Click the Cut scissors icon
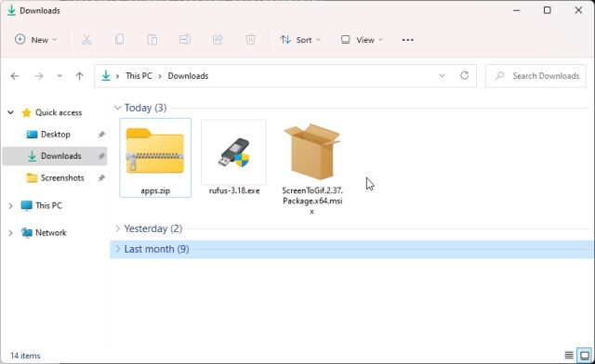 tap(86, 39)
